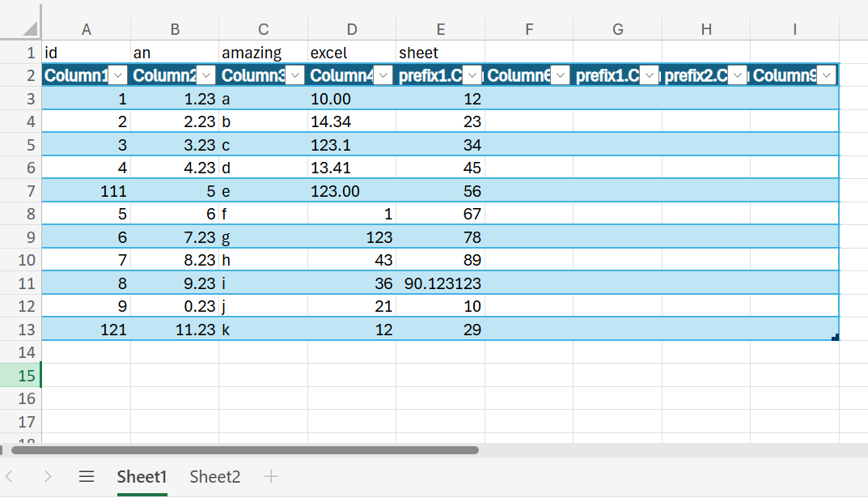Open the Column9 filter dropdown
The height and width of the screenshot is (498, 868).
click(x=826, y=74)
